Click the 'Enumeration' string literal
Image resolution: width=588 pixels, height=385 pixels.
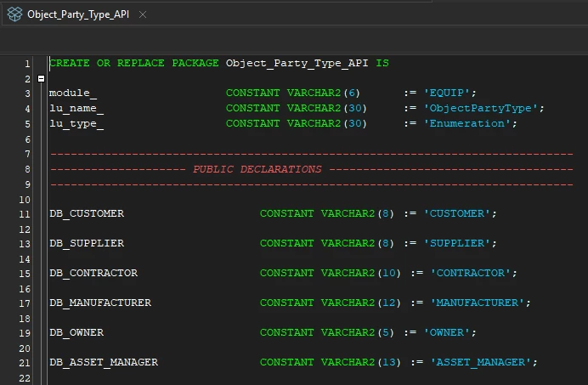click(x=466, y=123)
